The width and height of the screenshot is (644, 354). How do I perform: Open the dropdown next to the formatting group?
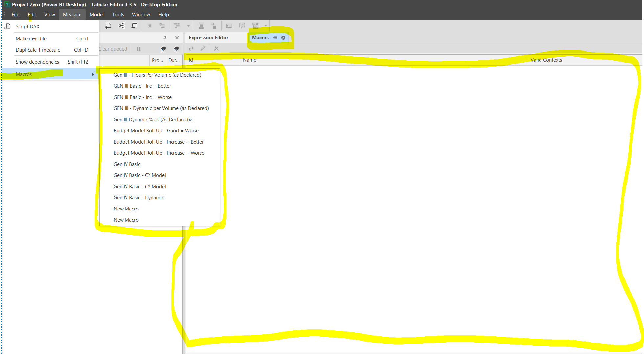tap(188, 26)
